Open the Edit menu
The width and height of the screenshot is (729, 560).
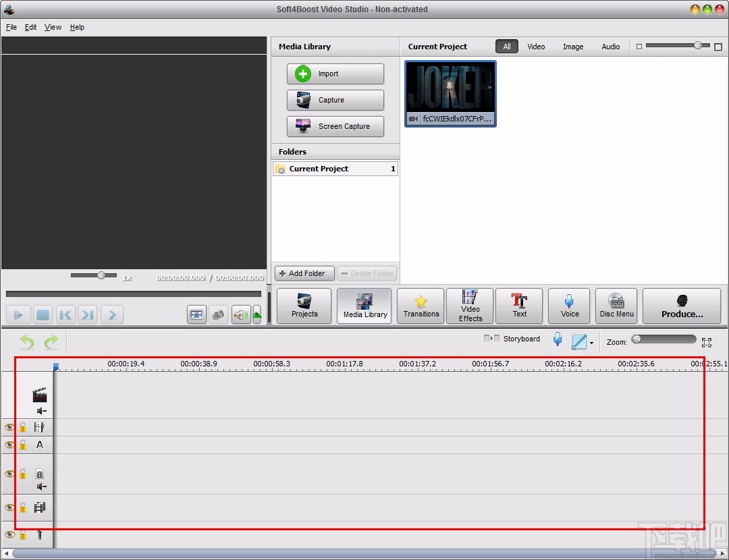click(30, 27)
